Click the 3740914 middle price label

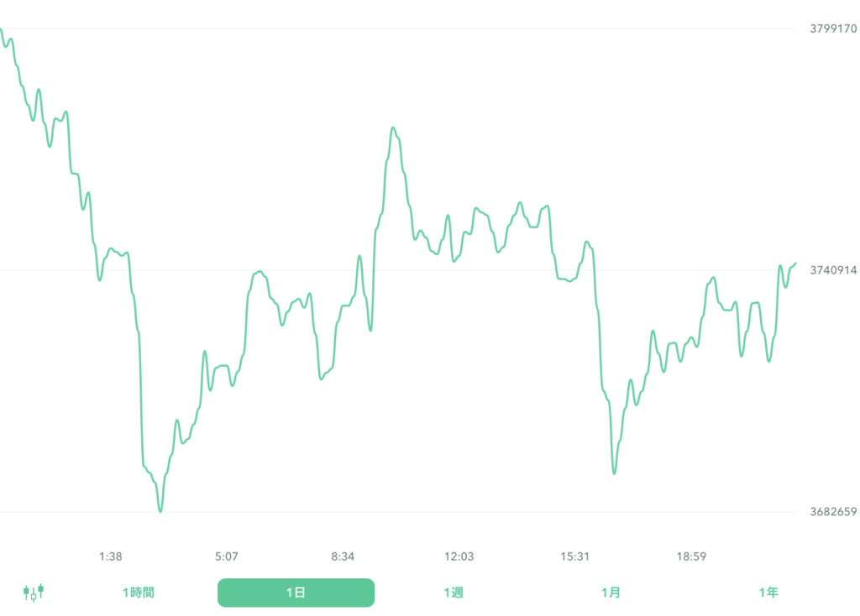point(833,270)
